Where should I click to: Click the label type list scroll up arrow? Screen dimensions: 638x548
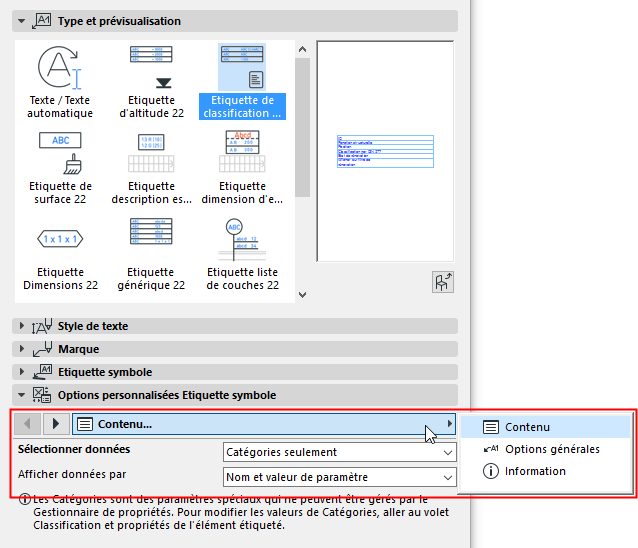click(302, 49)
